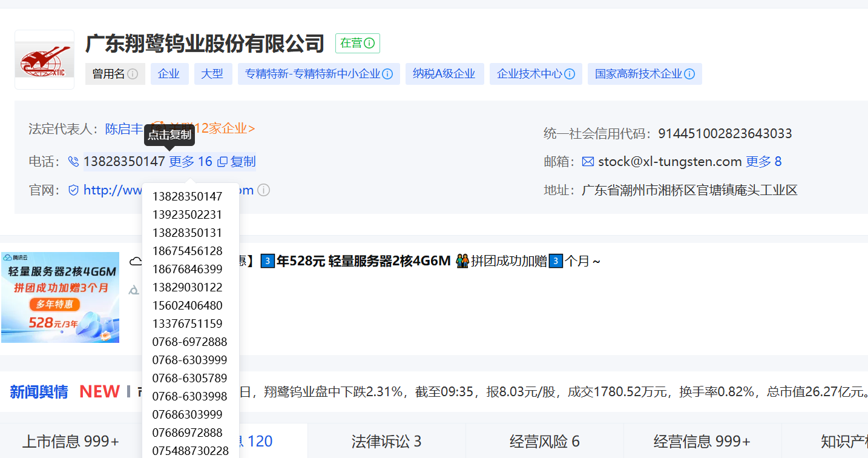
Task: Expand 更多 8 email addresses
Action: coord(764,162)
